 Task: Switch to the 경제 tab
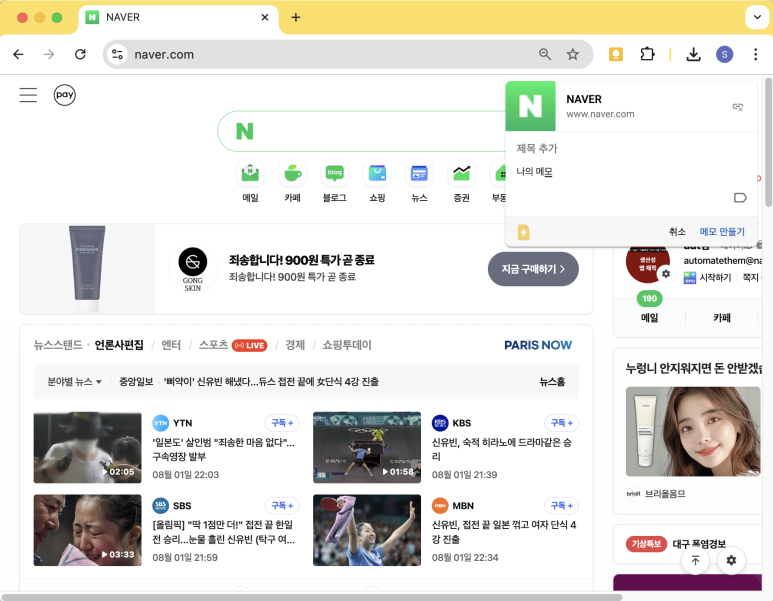click(x=295, y=345)
